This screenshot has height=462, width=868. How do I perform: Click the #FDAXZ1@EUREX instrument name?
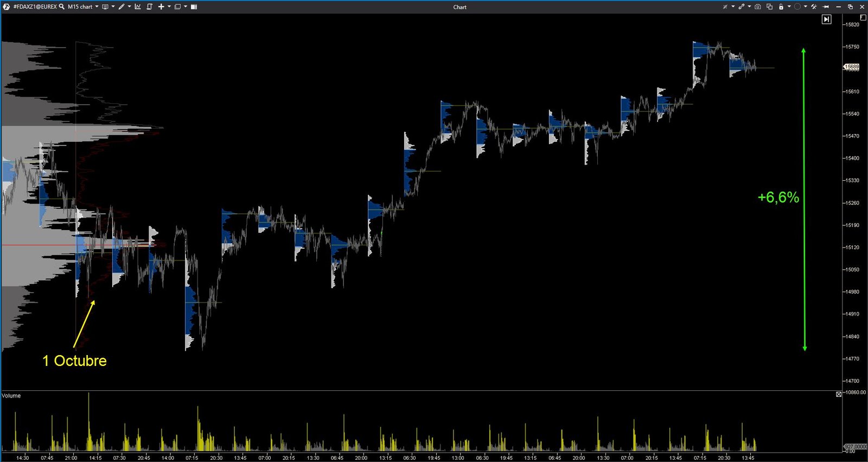(35, 7)
